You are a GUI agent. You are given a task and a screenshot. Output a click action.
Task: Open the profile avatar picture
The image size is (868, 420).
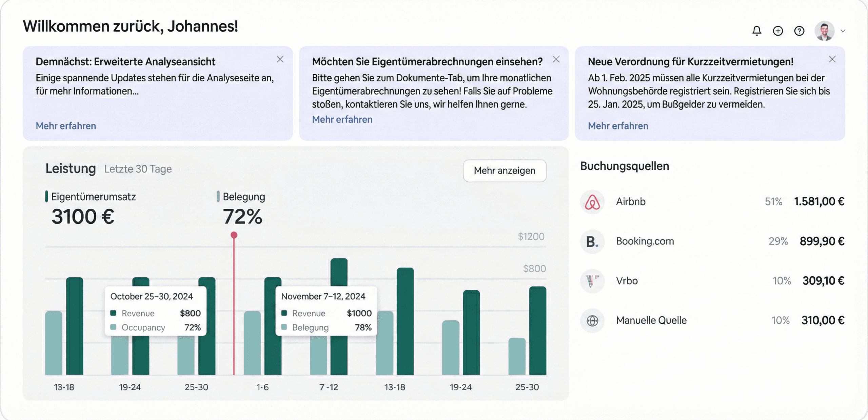825,31
